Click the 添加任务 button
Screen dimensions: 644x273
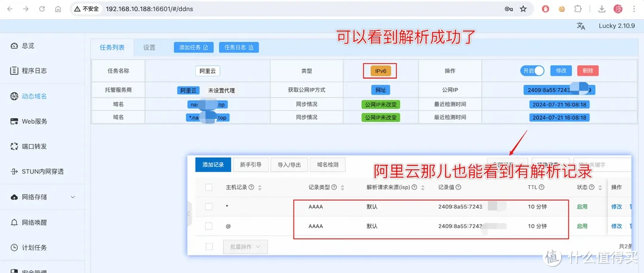[193, 48]
